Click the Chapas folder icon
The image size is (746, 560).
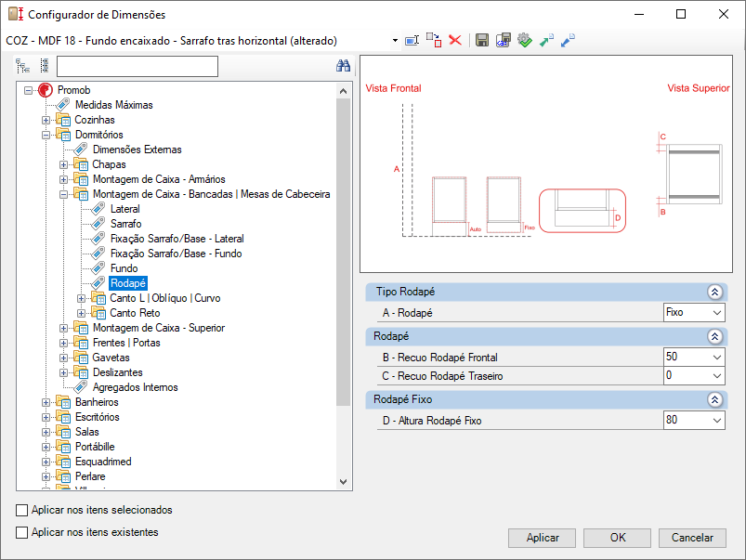coord(81,164)
